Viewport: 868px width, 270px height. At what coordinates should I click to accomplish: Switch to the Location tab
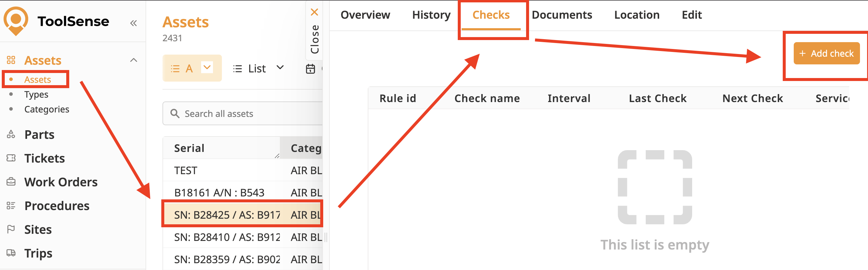tap(637, 15)
